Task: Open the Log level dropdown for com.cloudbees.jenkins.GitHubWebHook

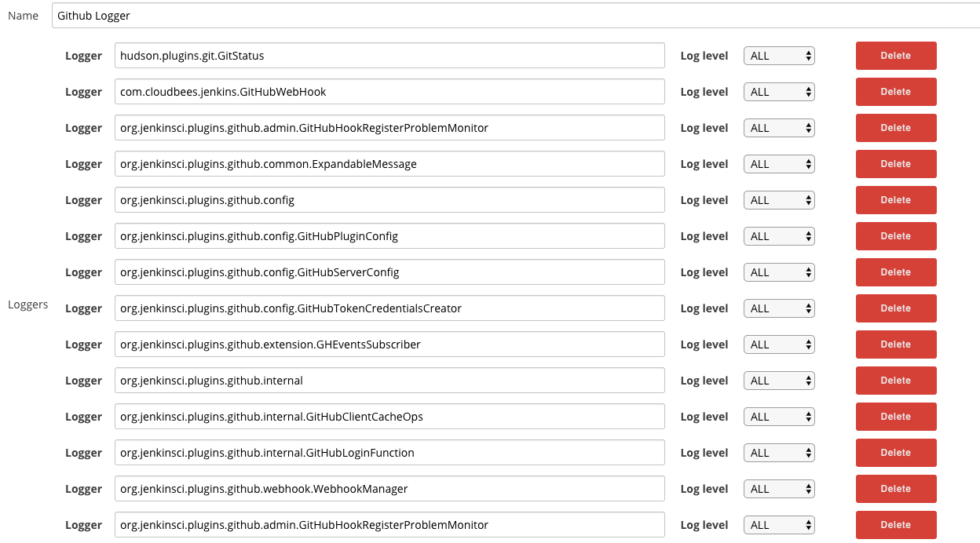Action: pos(778,91)
